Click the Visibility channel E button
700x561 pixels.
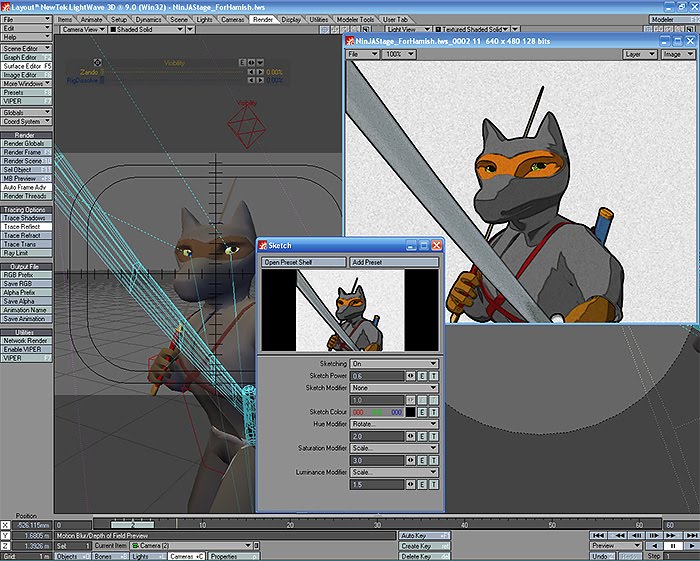pyautogui.click(x=242, y=63)
